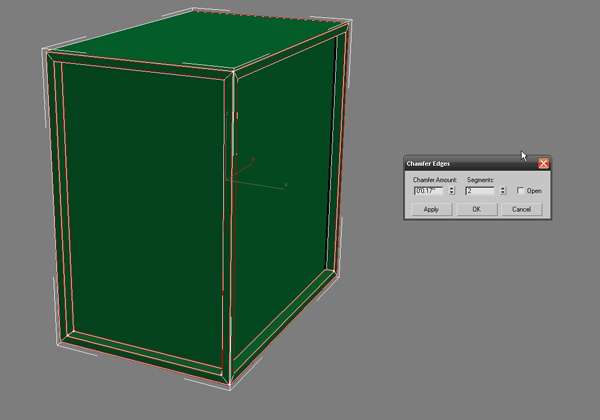This screenshot has height=420, width=600.
Task: Click into the Chamfer Amount field
Action: tap(428, 190)
